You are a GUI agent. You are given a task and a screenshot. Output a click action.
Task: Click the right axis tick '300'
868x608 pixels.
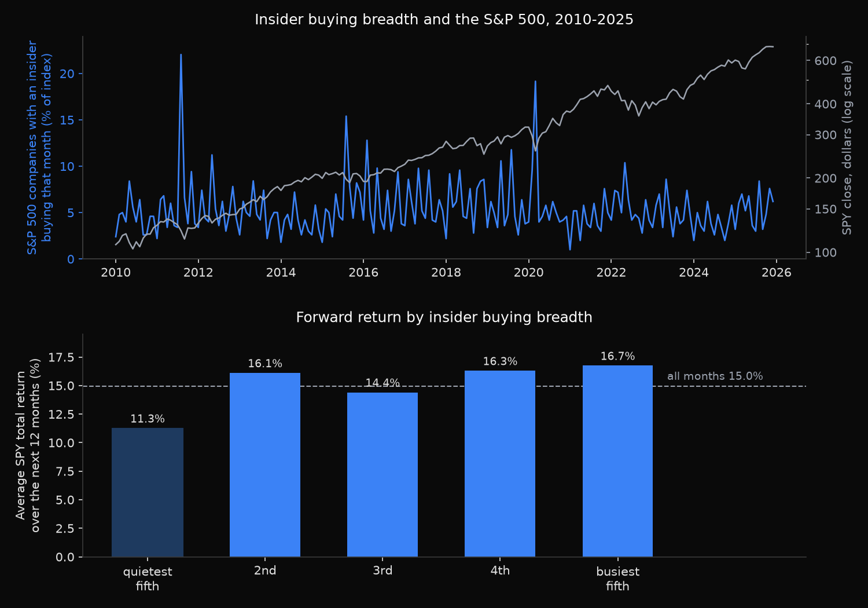click(825, 135)
